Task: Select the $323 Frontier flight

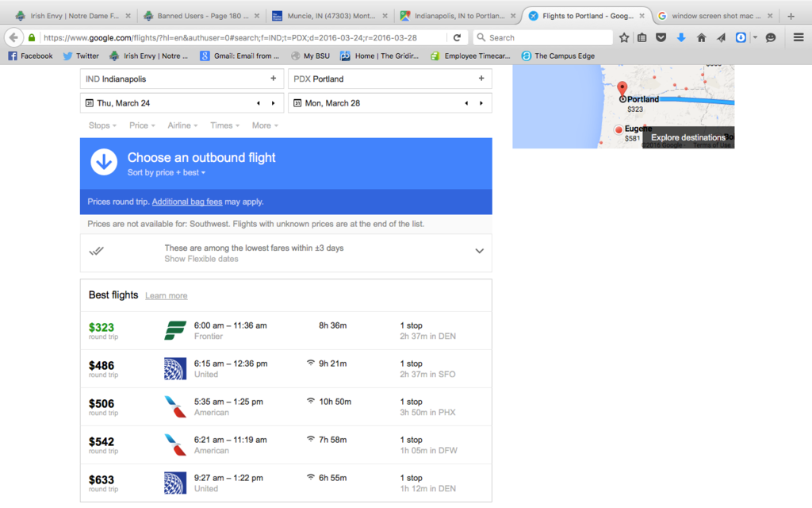Action: tap(285, 330)
